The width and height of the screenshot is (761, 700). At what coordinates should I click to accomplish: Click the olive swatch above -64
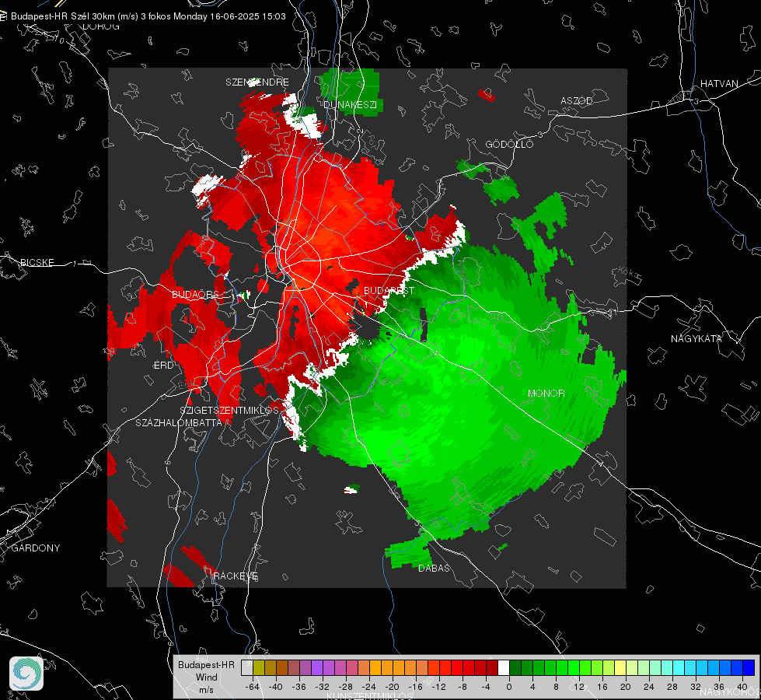(258, 668)
